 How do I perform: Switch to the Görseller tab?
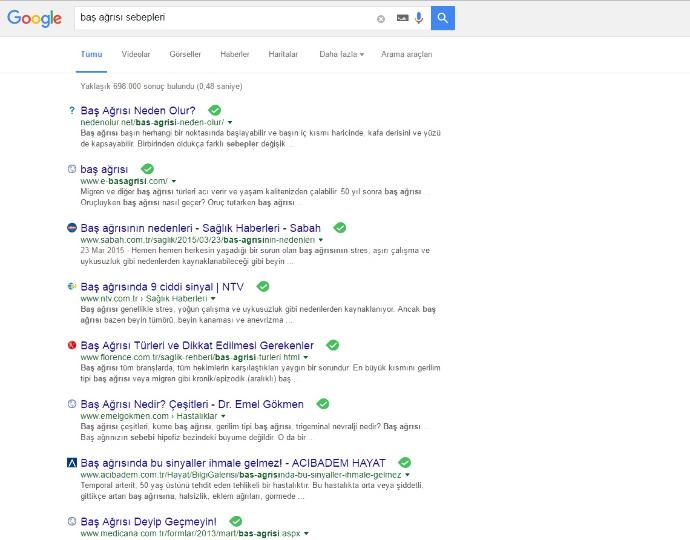[x=185, y=54]
